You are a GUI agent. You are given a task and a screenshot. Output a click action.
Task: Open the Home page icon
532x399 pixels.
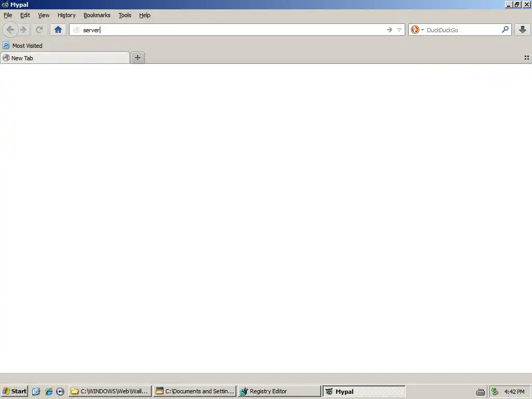click(58, 30)
